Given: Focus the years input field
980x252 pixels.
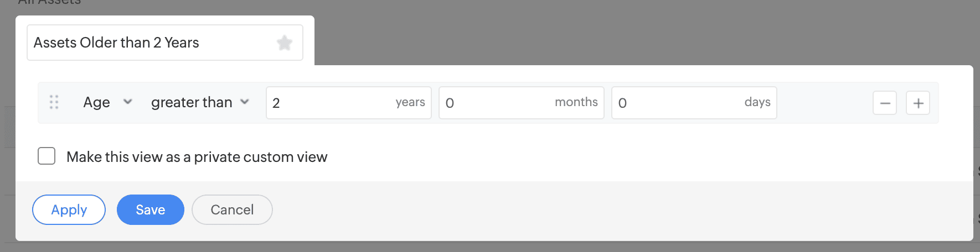Looking at the screenshot, I should point(327,103).
